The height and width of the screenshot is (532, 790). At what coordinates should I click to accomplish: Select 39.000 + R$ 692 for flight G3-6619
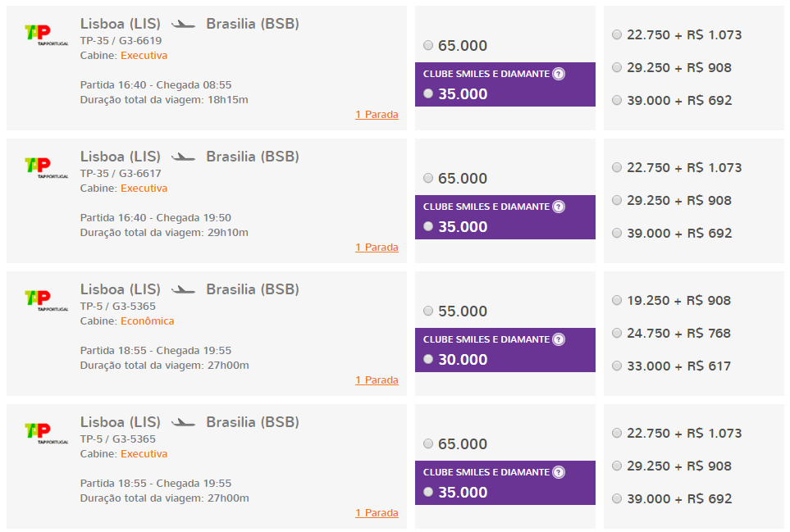pos(617,100)
